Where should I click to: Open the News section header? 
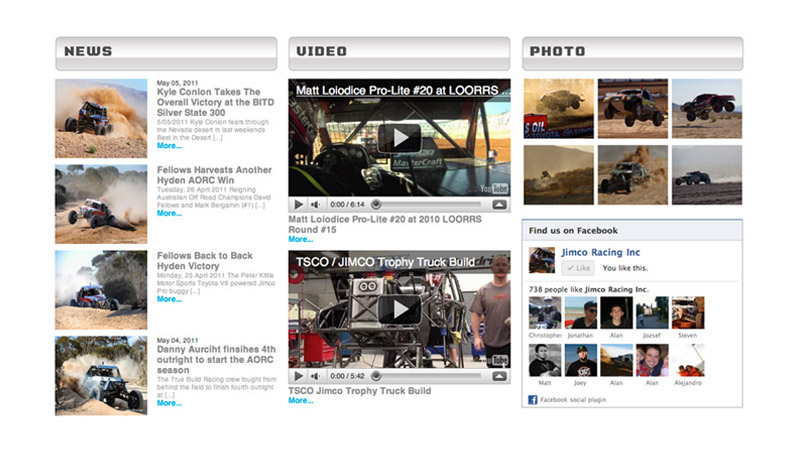click(x=165, y=51)
